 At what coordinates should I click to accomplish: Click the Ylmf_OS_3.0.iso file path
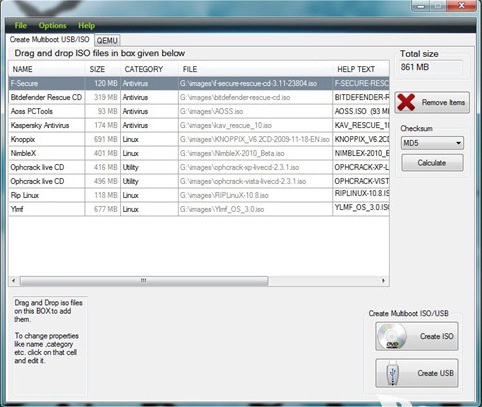tap(255, 209)
